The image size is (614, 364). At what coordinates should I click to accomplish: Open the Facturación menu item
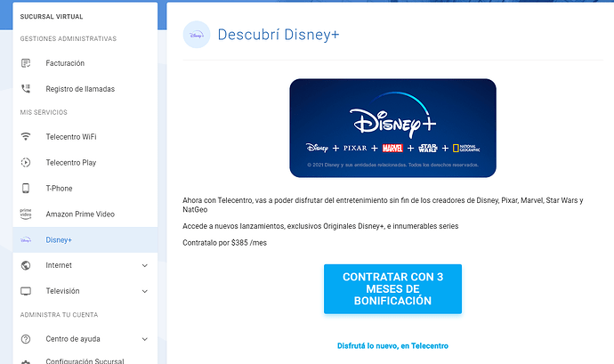tap(85, 63)
